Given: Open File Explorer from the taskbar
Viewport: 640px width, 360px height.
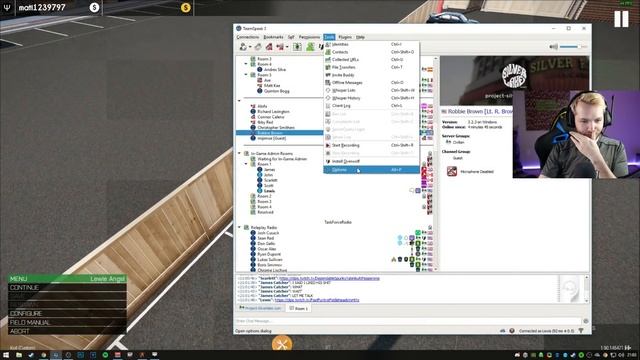Looking at the screenshot, I should coord(19,355).
